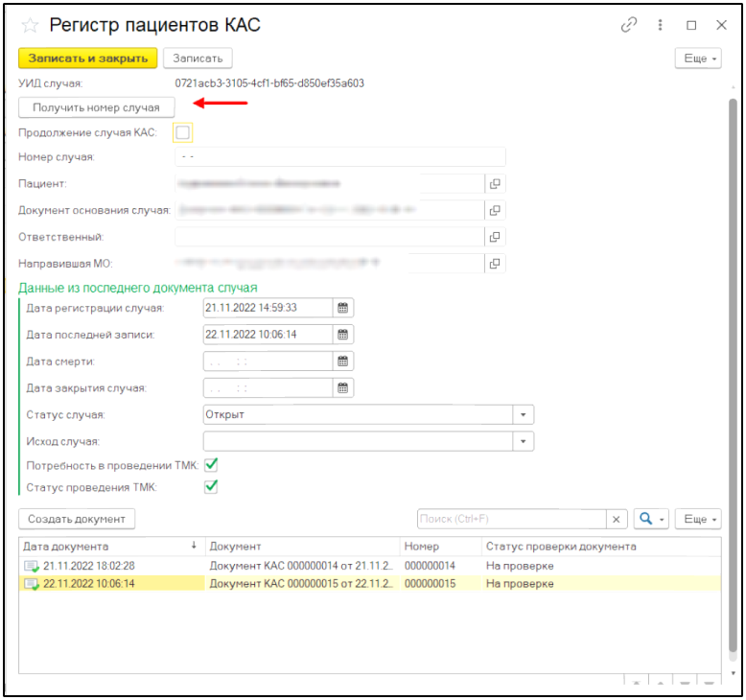Viewport: 746px width, 700px height.
Task: Click Записать и закрыть button
Action: [x=87, y=58]
